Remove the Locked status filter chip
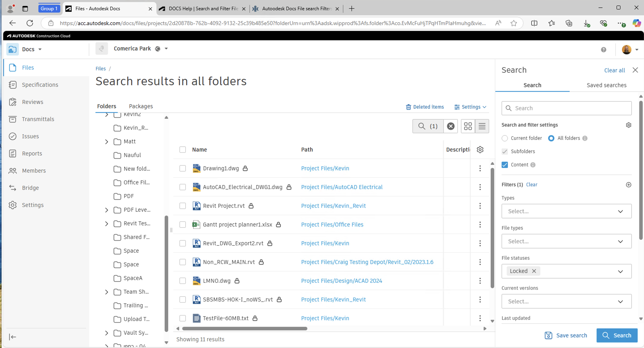The height and width of the screenshot is (348, 644). coord(534,271)
